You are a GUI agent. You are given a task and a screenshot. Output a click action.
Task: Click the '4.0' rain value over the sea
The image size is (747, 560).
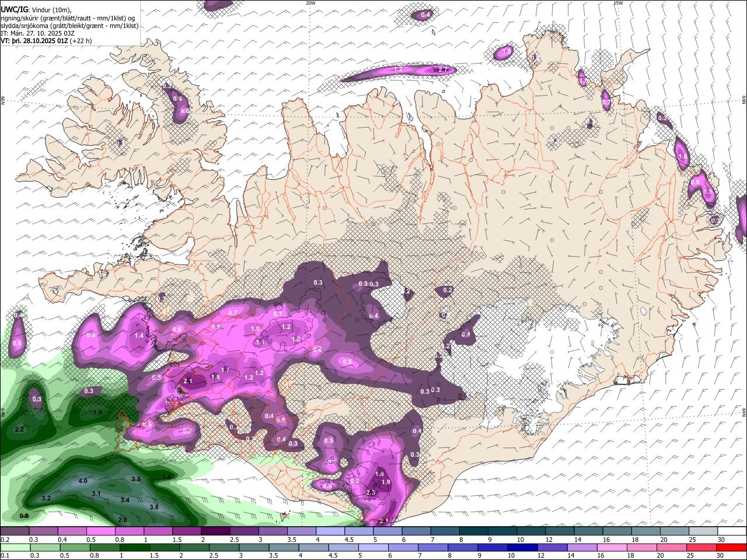pyautogui.click(x=83, y=481)
